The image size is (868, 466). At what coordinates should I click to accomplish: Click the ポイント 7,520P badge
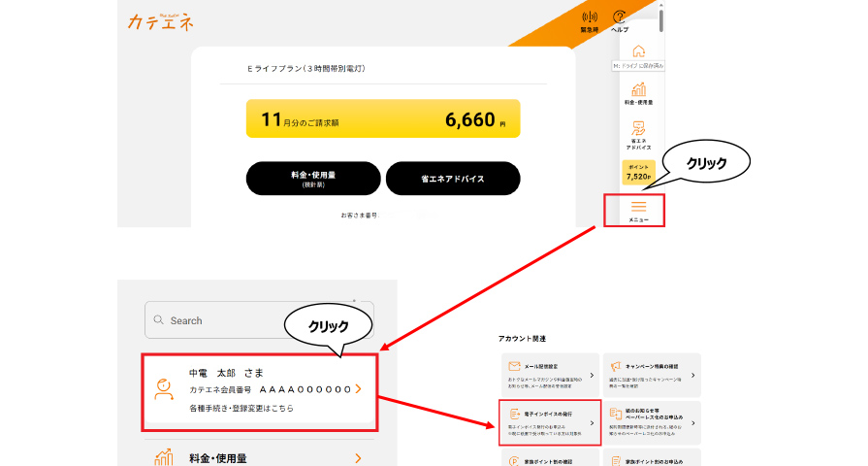pyautogui.click(x=638, y=172)
